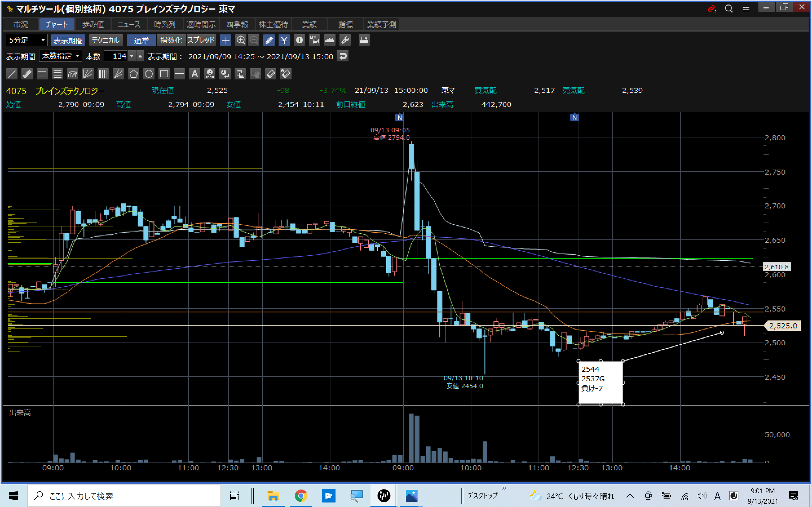This screenshot has height=507, width=812.
Task: Click the テクニカル button
Action: point(105,40)
